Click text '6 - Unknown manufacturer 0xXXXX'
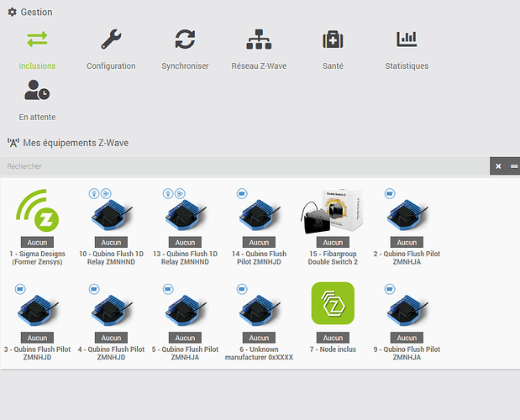The image size is (520, 420). 259,354
